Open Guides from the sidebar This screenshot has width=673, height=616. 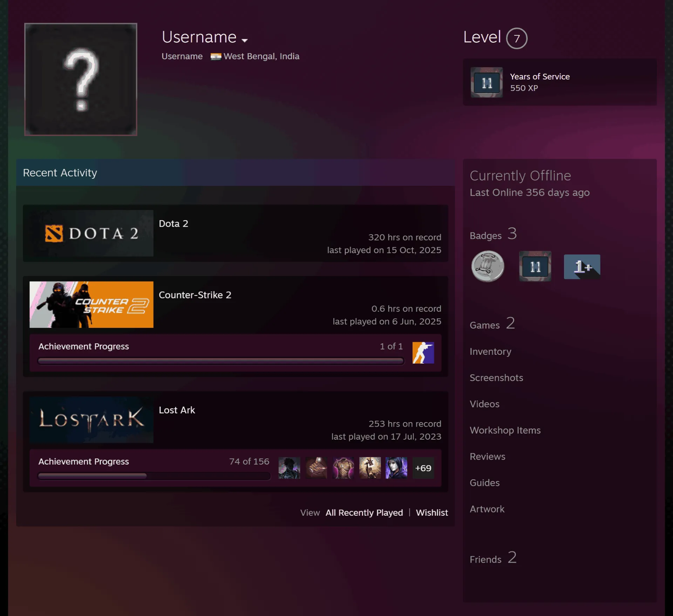tap(484, 483)
